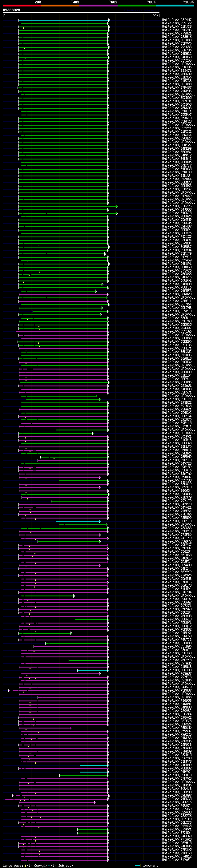
Task: Go to the UniRef100_Q0U901 entry
Action: tap(177, 281)
